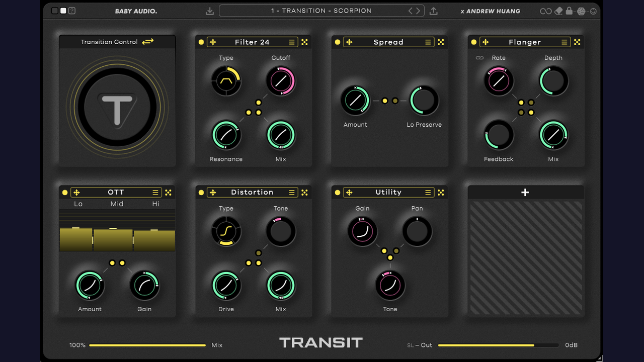Click the Out level slider
This screenshot has height=362, width=644.
tap(498, 345)
